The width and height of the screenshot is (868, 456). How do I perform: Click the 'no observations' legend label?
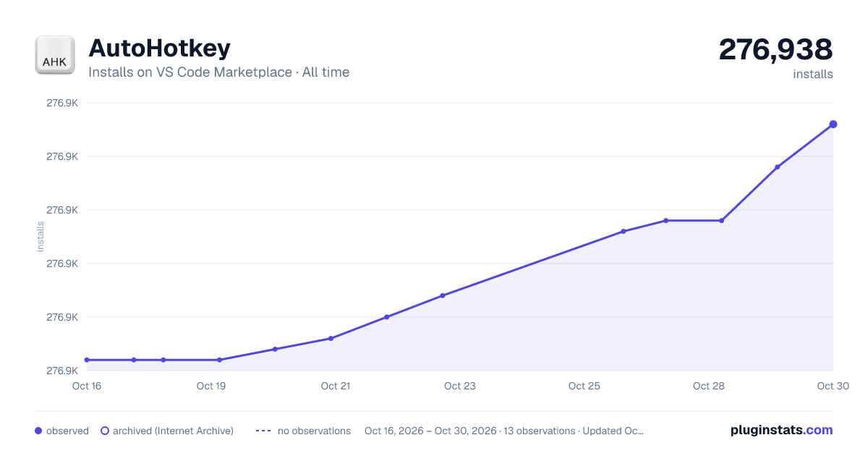(x=314, y=431)
